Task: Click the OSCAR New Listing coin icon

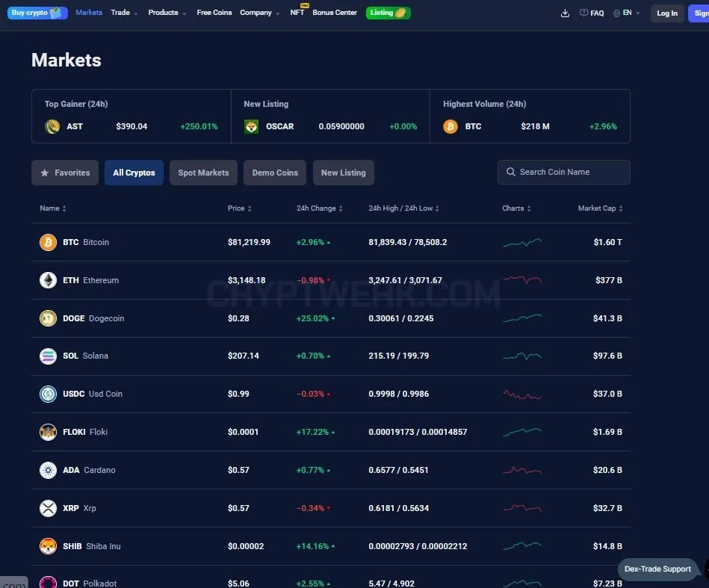Action: pyautogui.click(x=252, y=127)
